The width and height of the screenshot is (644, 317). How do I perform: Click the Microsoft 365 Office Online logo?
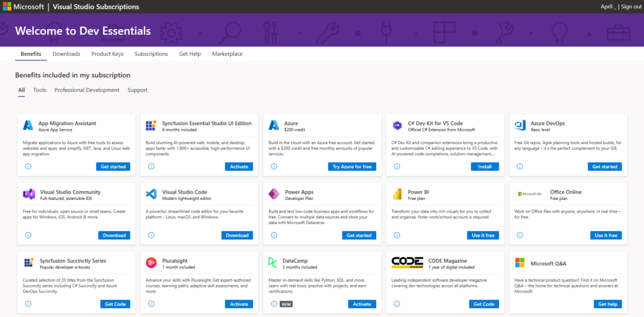pos(530,194)
